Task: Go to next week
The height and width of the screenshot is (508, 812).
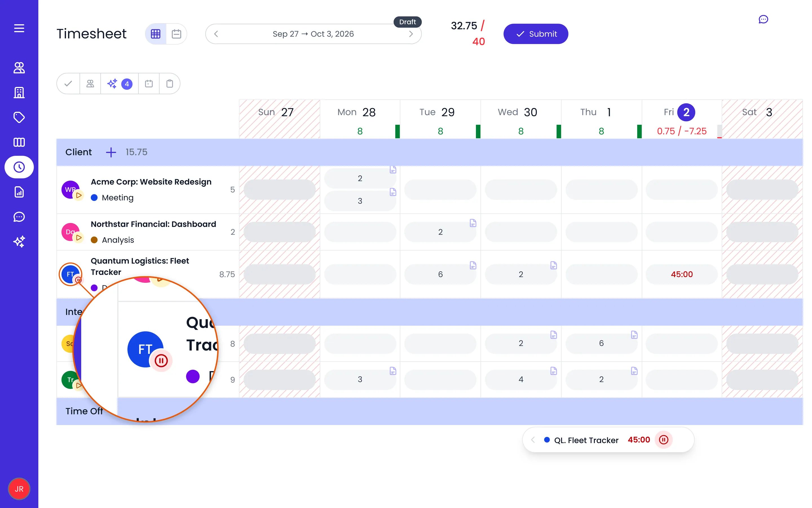Action: point(411,34)
